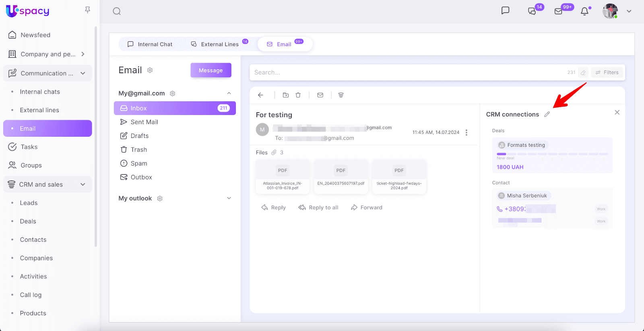Viewport: 644px width, 331px height.
Task: Collapse the CRM and sales menu
Action: 83,185
